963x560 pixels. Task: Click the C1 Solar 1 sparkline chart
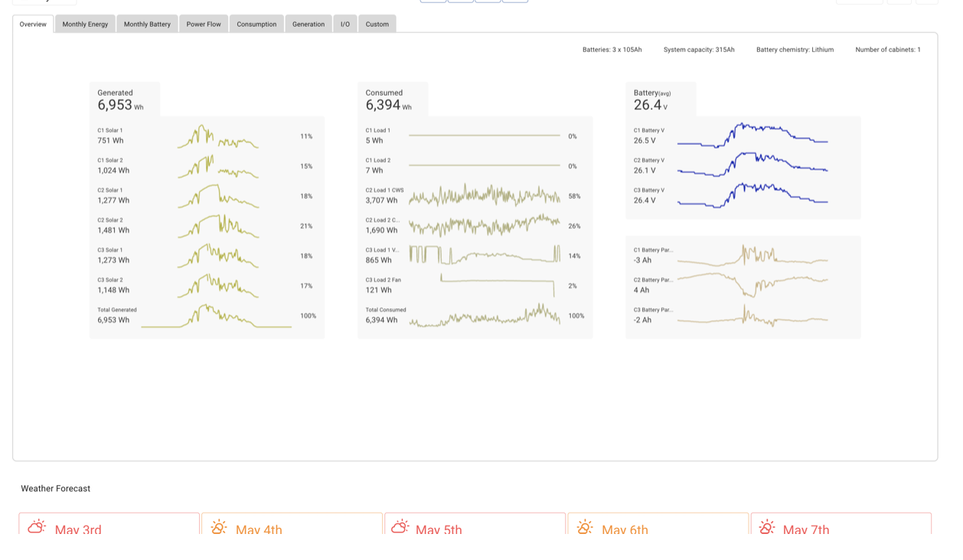point(217,137)
